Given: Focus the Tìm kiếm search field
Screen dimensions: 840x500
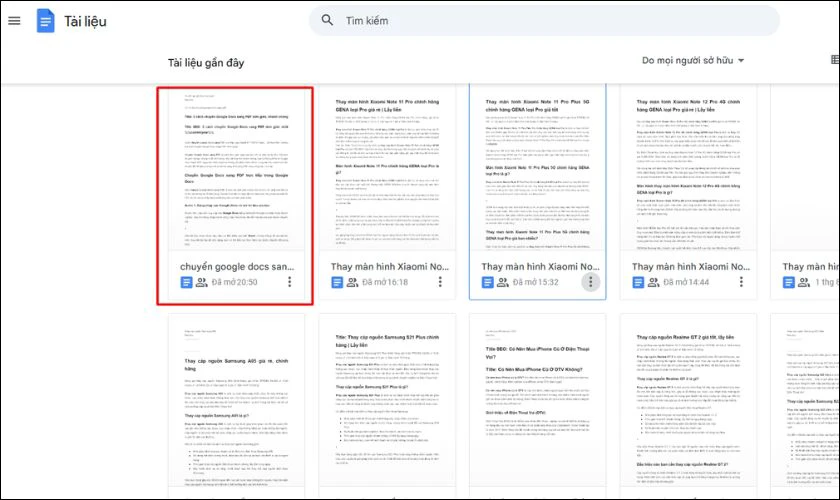Looking at the screenshot, I should coord(544,21).
